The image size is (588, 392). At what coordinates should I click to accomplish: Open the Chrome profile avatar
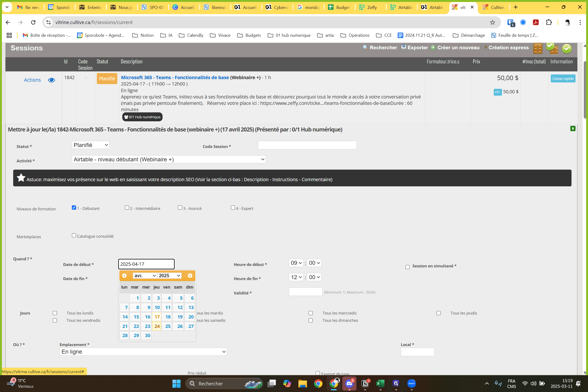568,22
